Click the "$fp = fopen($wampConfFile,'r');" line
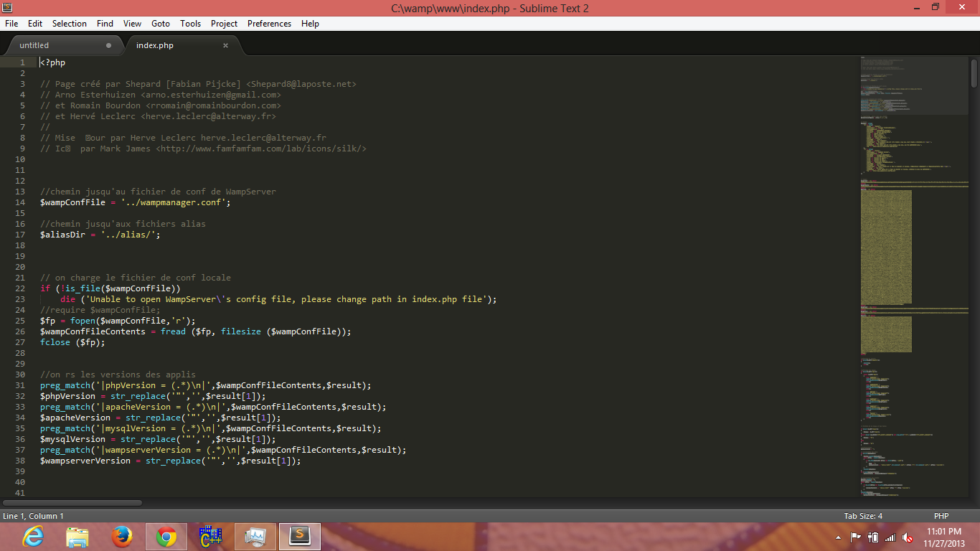980x551 pixels. pyautogui.click(x=118, y=321)
